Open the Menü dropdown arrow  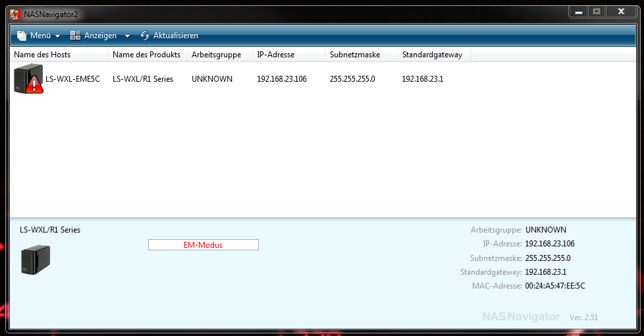coord(57,36)
